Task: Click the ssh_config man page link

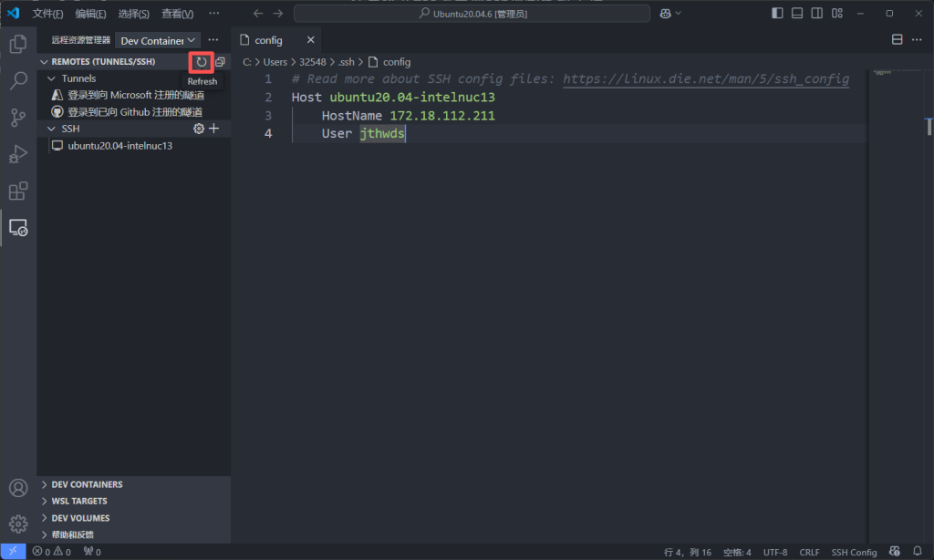Action: tap(705, 79)
